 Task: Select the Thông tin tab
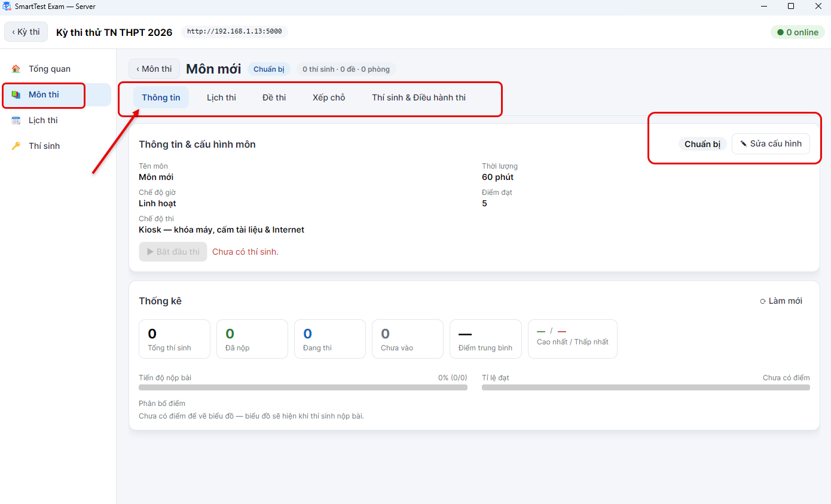pos(161,97)
